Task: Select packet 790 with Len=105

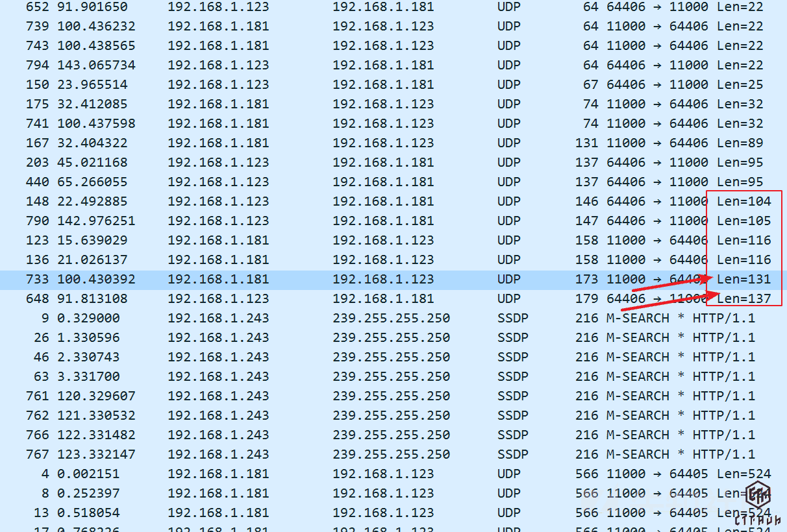Action: [390, 221]
